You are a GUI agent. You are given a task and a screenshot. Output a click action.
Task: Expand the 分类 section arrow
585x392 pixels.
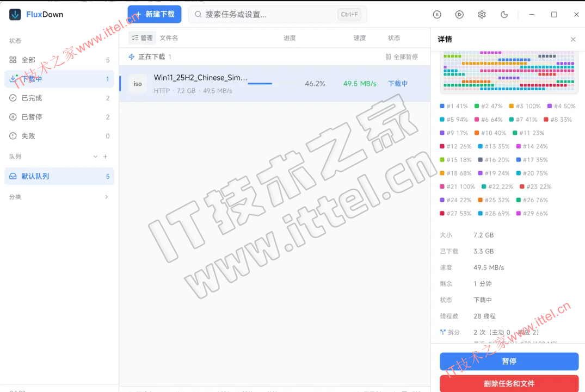point(107,197)
